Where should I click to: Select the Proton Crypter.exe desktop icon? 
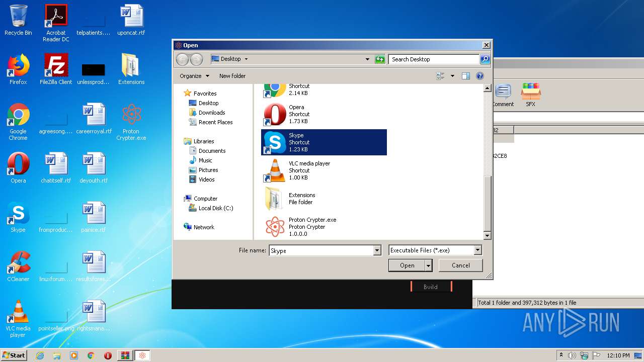(x=131, y=122)
